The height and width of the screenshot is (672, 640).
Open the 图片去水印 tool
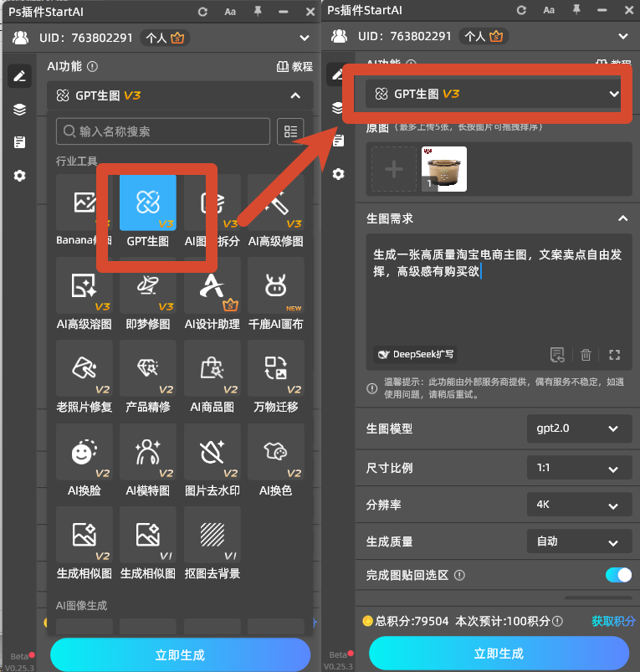(x=212, y=452)
